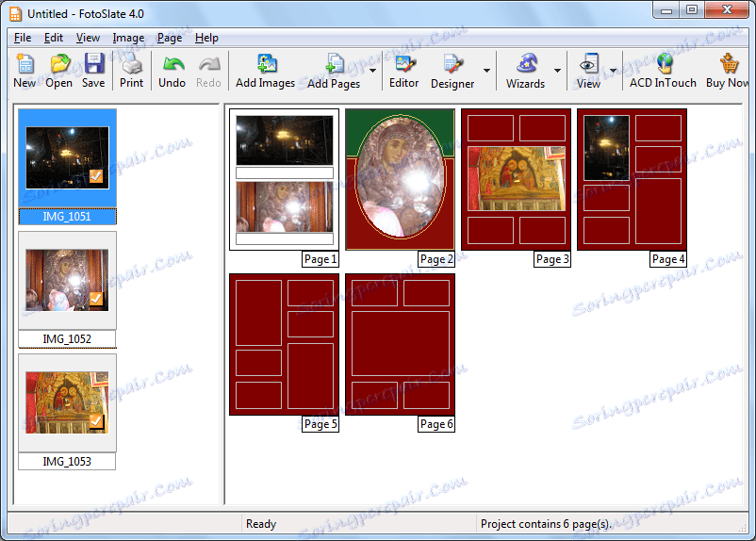Open the image Editor
The image size is (756, 541).
404,71
